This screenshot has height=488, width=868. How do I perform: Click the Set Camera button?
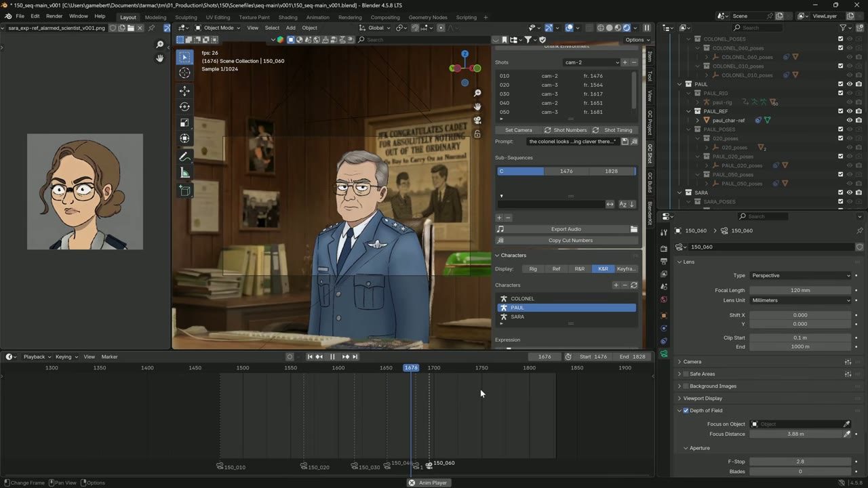tap(519, 130)
